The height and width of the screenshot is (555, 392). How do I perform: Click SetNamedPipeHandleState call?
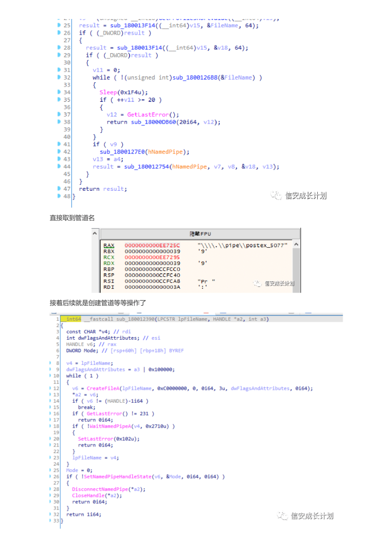point(117,477)
